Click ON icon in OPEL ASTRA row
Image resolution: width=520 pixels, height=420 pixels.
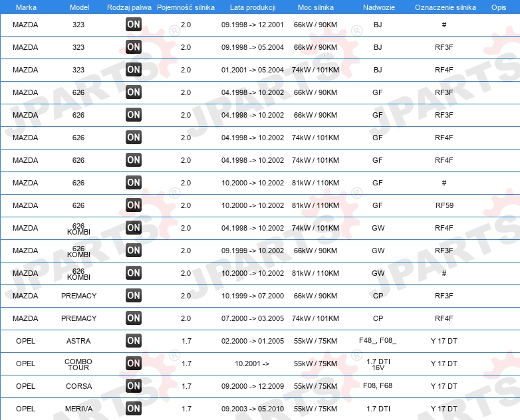tap(134, 341)
